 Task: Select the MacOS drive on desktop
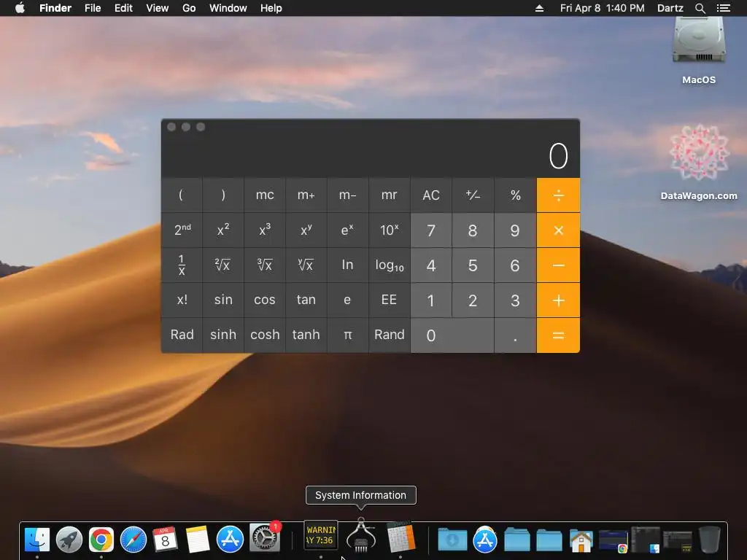tap(699, 50)
